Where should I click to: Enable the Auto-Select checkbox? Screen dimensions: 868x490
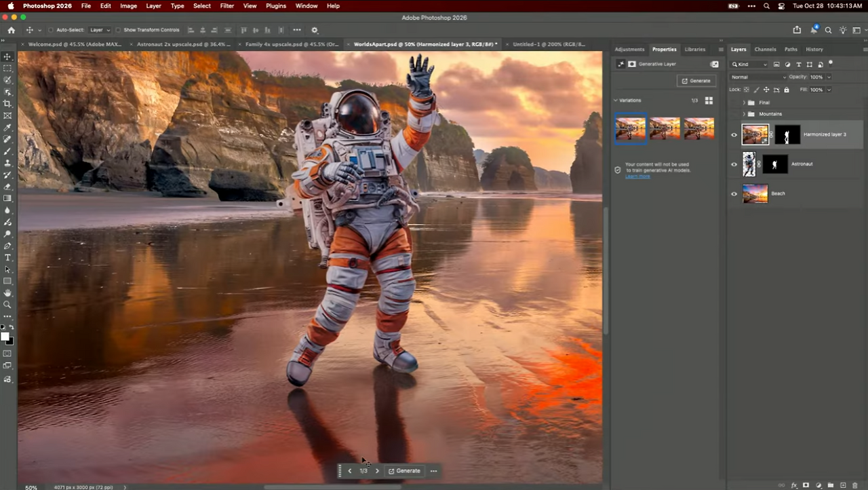pyautogui.click(x=51, y=30)
